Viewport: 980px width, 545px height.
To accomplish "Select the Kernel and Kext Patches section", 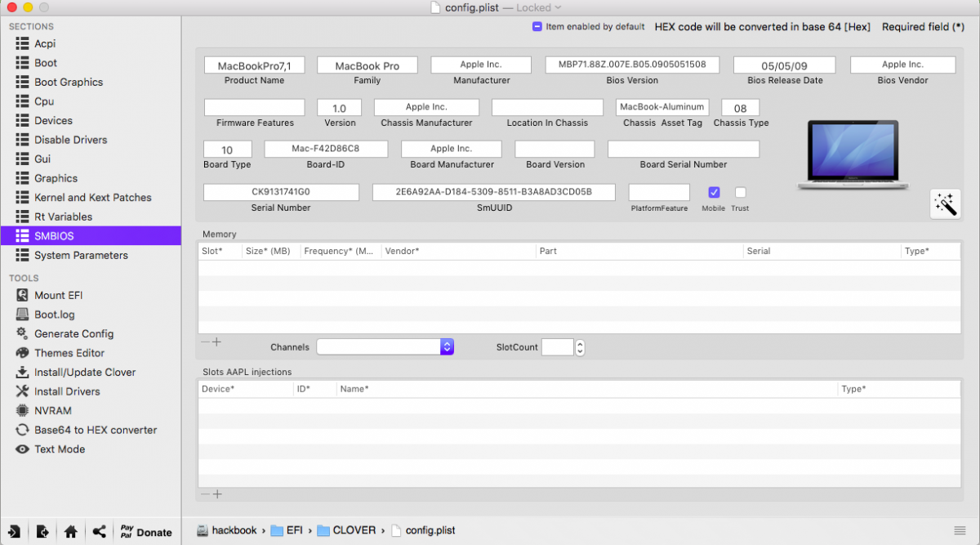I will pyautogui.click(x=92, y=197).
